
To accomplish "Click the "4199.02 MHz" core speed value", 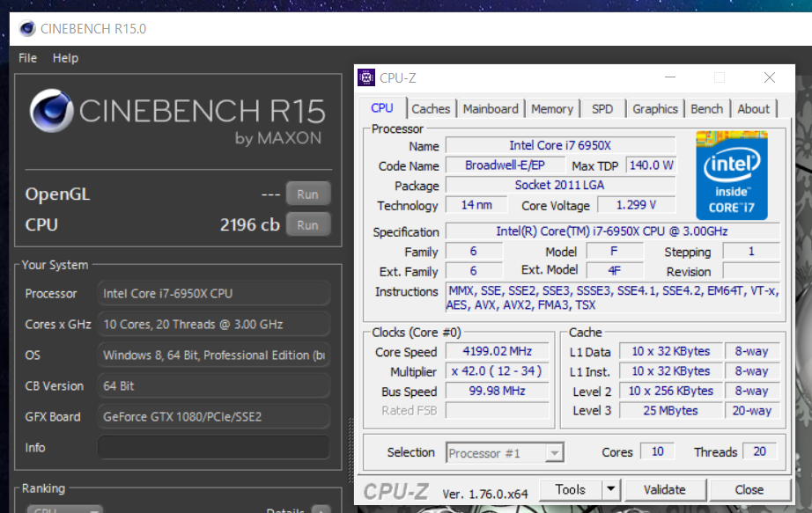I will (497, 351).
